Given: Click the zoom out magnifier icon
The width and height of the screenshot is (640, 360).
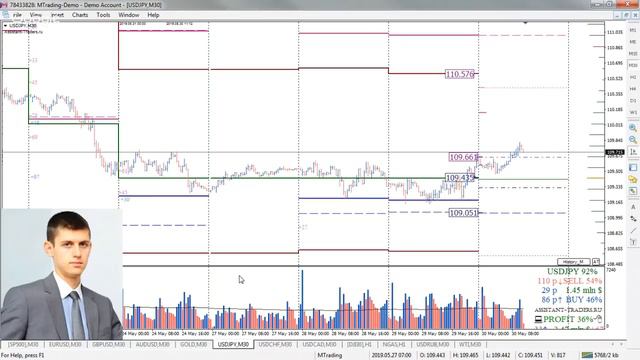Looking at the screenshot, I should pyautogui.click(x=633, y=140).
